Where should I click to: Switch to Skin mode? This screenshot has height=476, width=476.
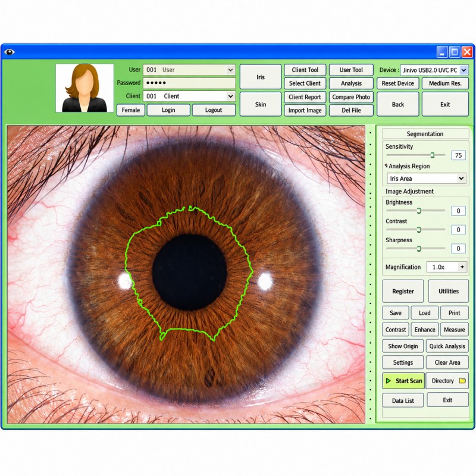(x=261, y=104)
